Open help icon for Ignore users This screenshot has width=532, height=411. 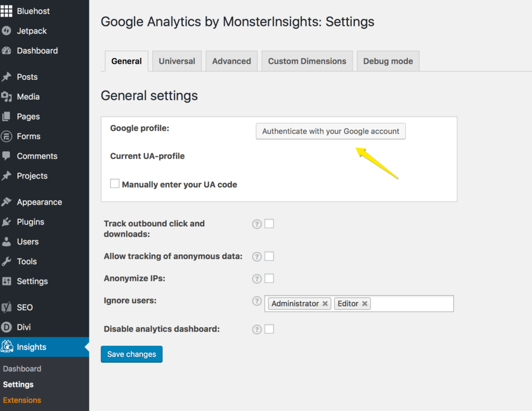coord(257,301)
